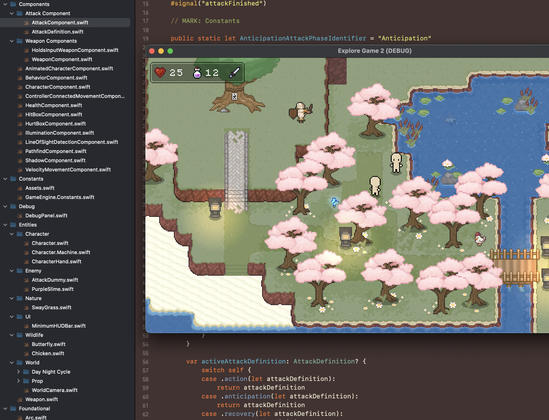Open ShadowComponent.swift
Screen dimensions: 549x420
tap(55, 160)
